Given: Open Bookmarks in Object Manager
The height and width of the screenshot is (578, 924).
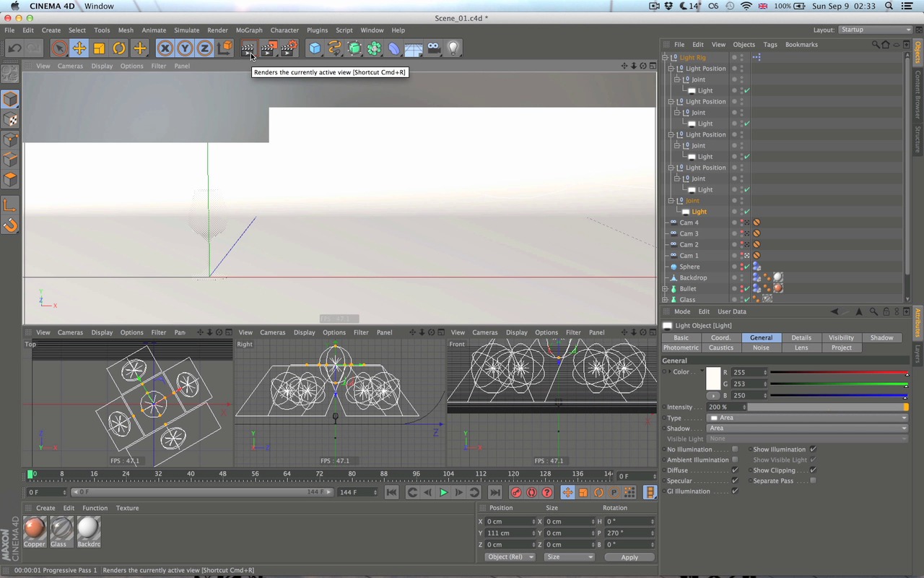Looking at the screenshot, I should [801, 45].
